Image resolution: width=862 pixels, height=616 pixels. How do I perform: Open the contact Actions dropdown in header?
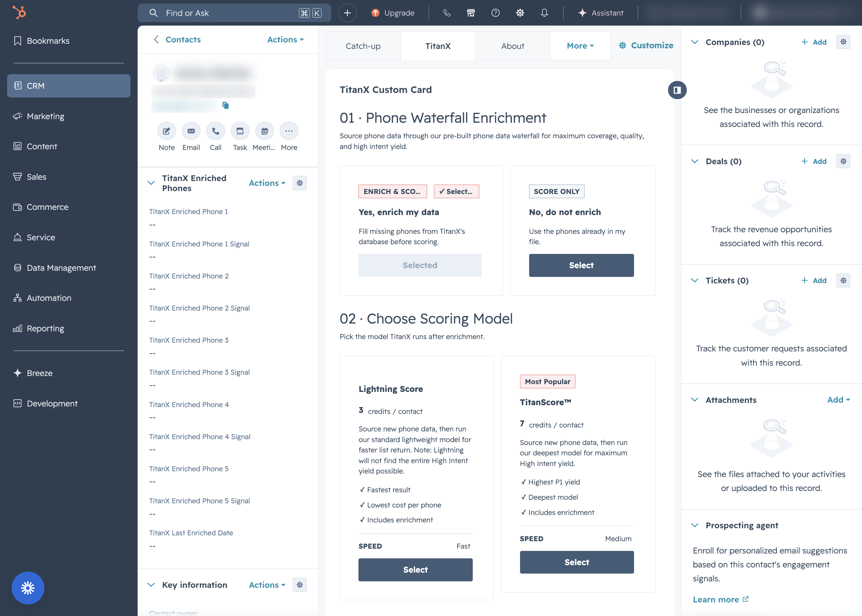click(286, 40)
